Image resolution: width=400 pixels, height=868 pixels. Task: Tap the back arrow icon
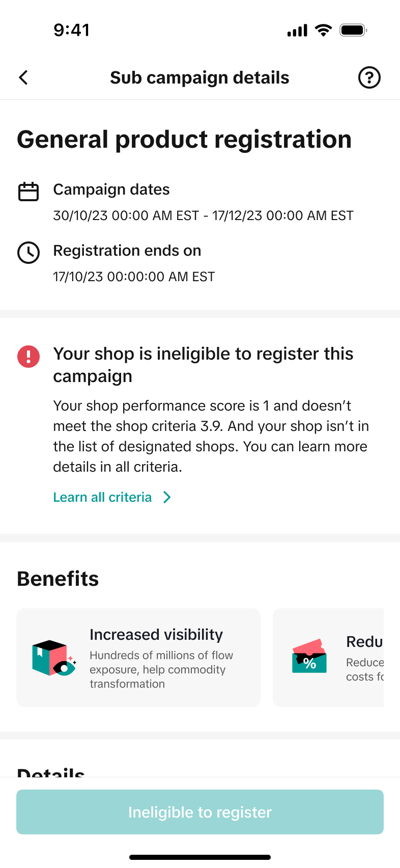23,77
